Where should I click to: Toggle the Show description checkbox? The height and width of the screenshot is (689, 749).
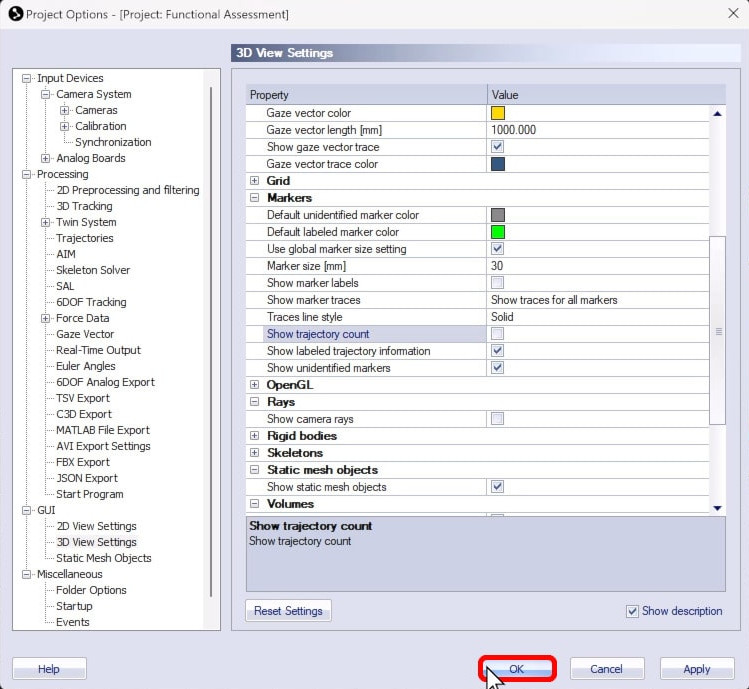632,611
